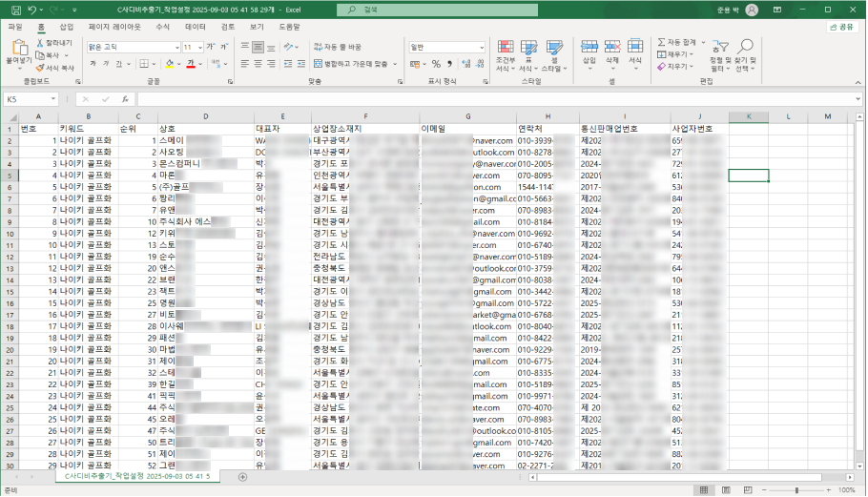The height and width of the screenshot is (497, 868).
Task: Switch to the Data (데이터) ribbon tab
Action: 196,27
